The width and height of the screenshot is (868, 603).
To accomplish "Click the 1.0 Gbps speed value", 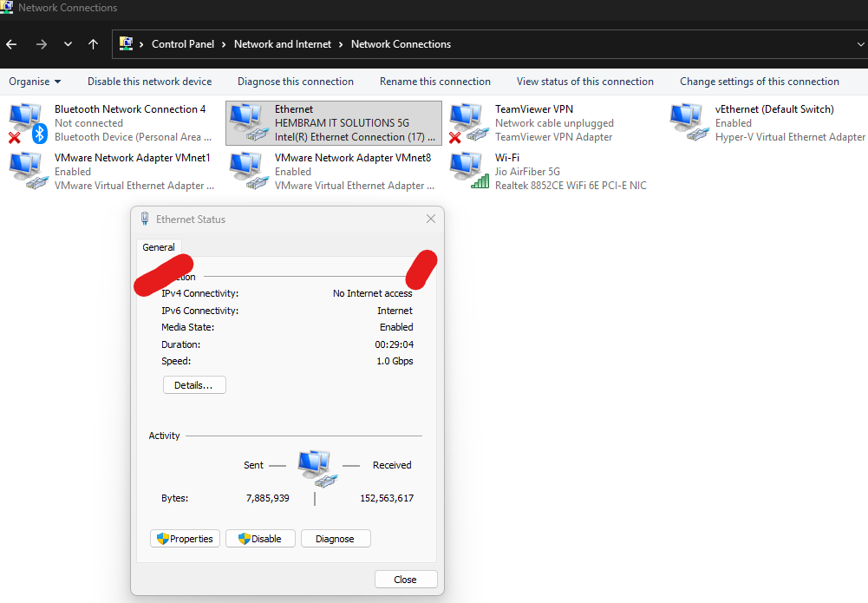I will 395,361.
